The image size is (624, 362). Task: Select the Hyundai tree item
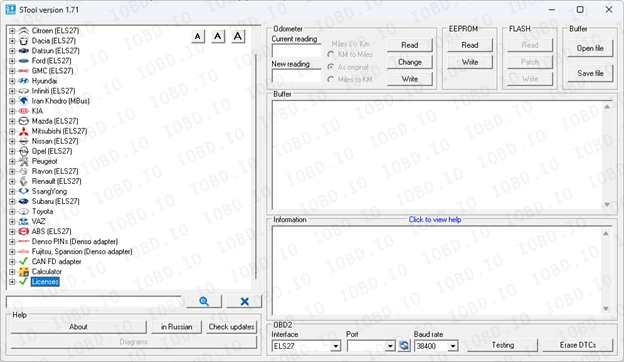(x=44, y=81)
